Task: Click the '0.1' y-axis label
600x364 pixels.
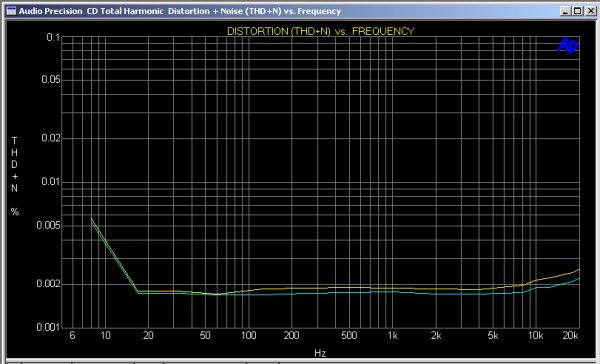Action: pos(53,38)
